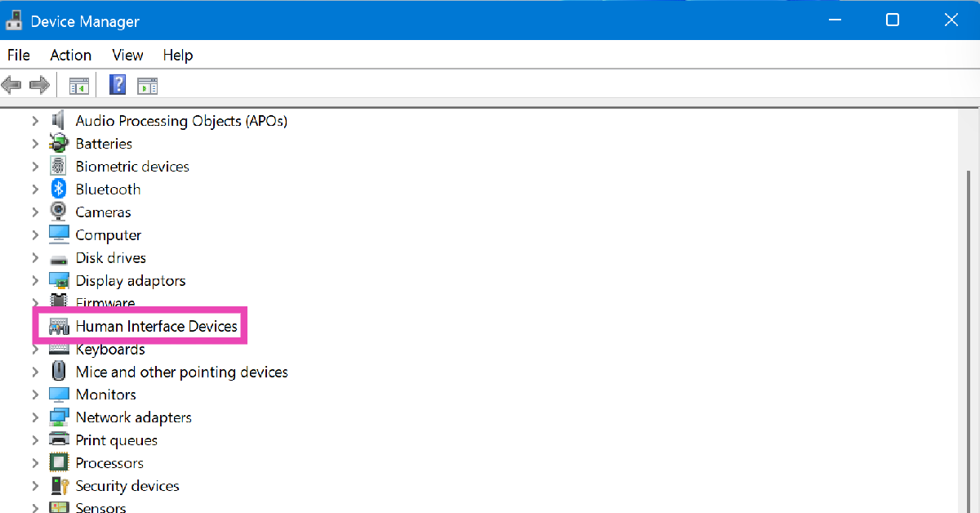Show/hide action pane toolbar icon
Image resolution: width=980 pixels, height=513 pixels.
pyautogui.click(x=148, y=85)
